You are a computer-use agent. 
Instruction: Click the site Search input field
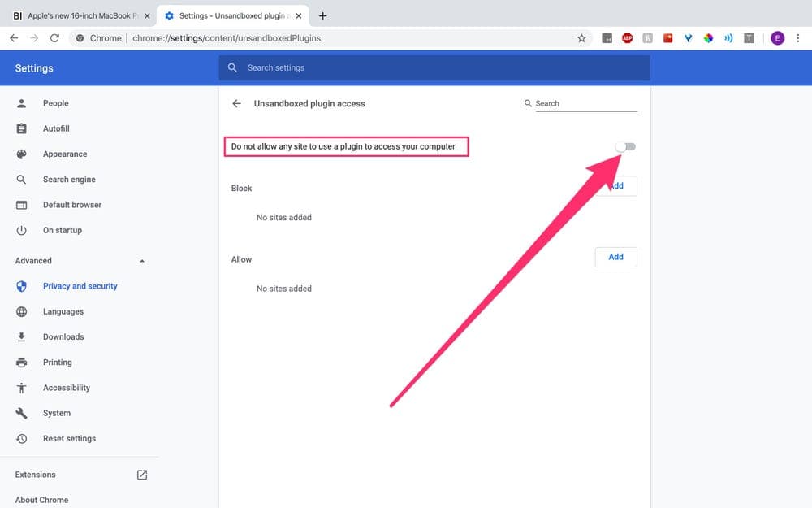585,104
